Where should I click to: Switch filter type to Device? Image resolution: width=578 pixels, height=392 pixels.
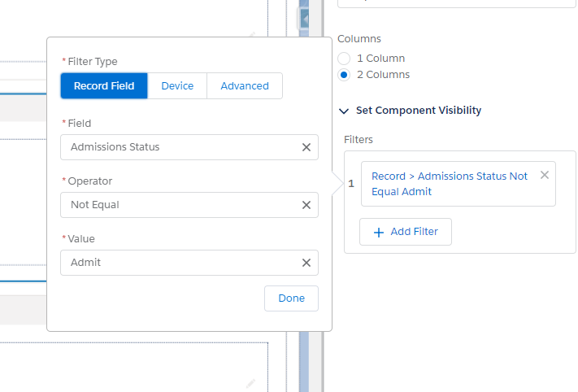(177, 86)
